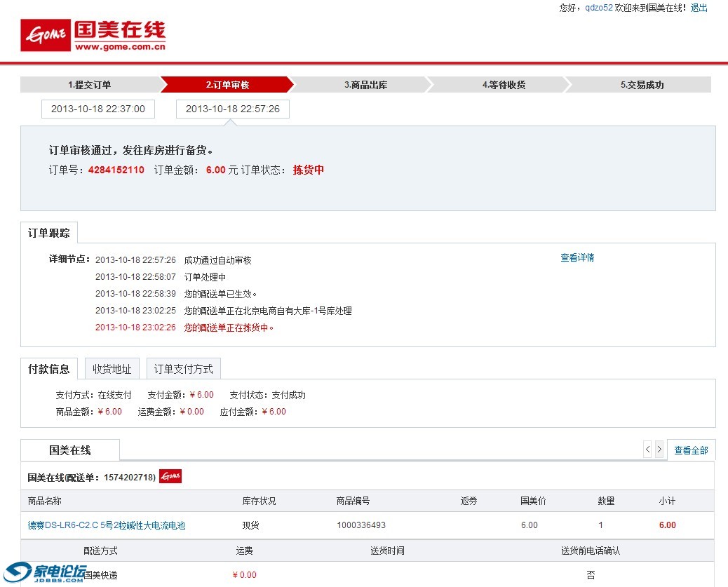Click 国美快递 delivery method

100,575
